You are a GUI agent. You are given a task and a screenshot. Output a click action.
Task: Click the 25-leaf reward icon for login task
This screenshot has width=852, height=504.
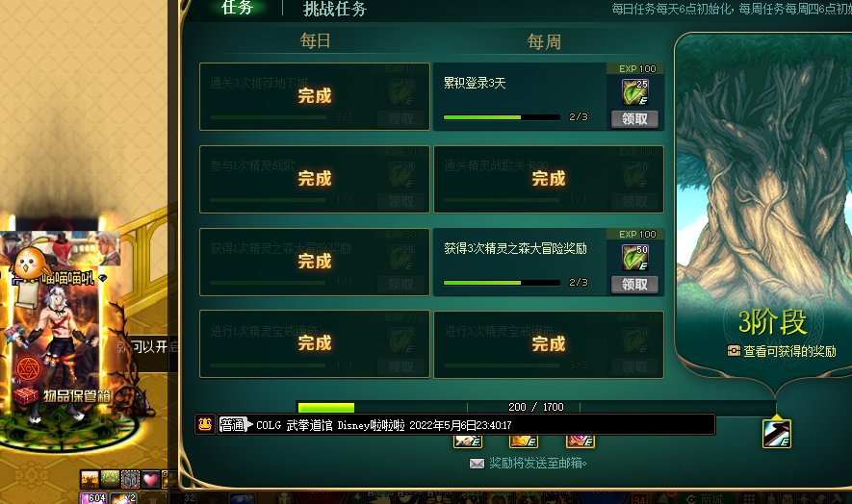click(635, 91)
